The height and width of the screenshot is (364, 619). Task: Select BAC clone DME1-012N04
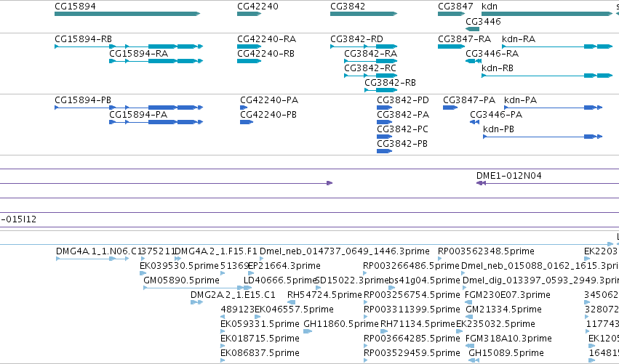click(x=509, y=176)
